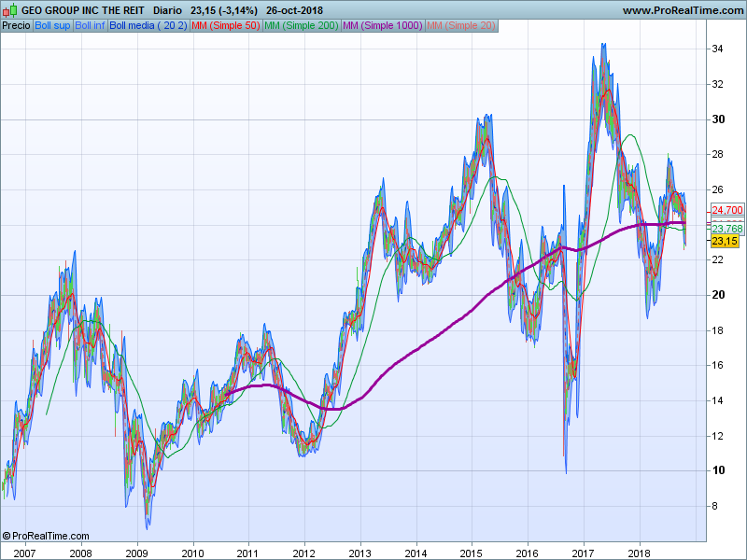Select the MM (Simple 50) indicator label

tap(225, 26)
